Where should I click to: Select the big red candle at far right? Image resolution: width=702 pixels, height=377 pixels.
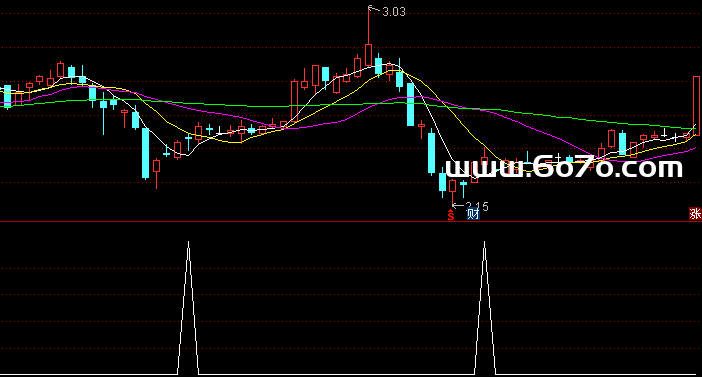point(696,106)
